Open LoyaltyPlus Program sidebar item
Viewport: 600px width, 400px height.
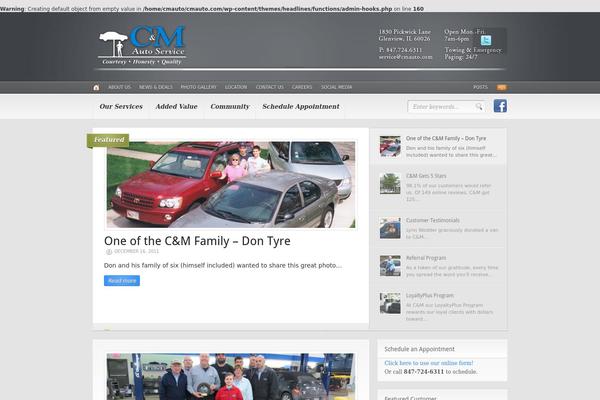[430, 296]
